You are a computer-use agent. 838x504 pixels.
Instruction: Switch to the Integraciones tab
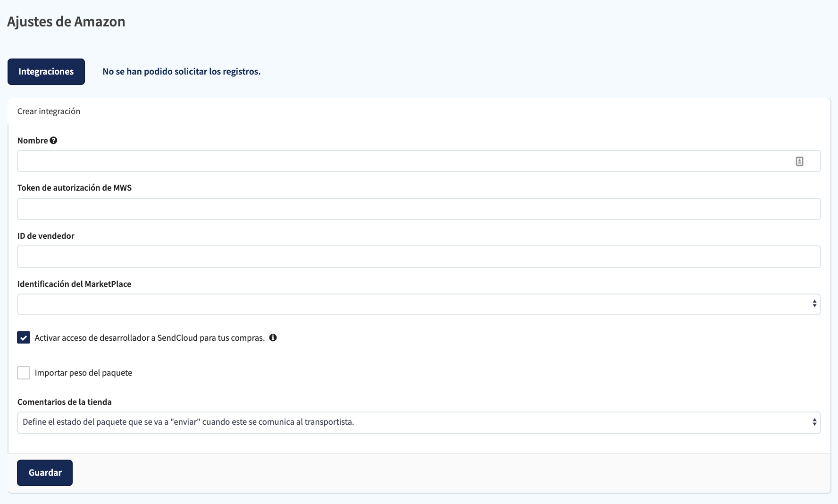[x=46, y=71]
